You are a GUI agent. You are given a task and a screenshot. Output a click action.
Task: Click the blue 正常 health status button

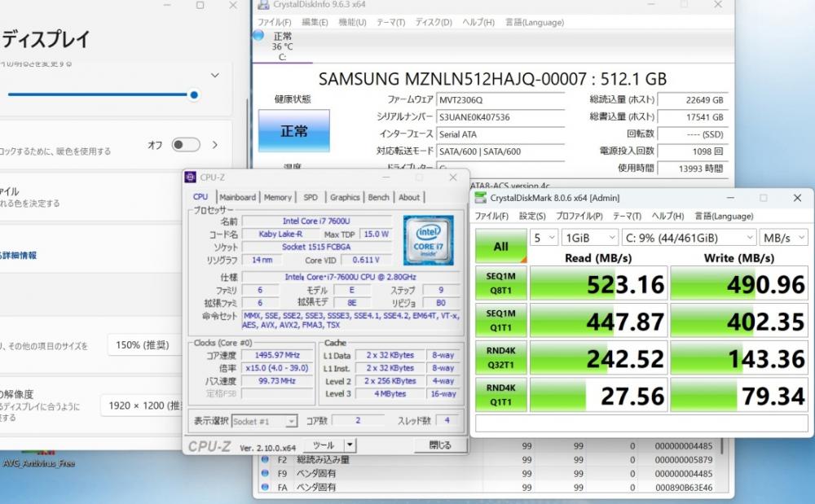(x=294, y=131)
